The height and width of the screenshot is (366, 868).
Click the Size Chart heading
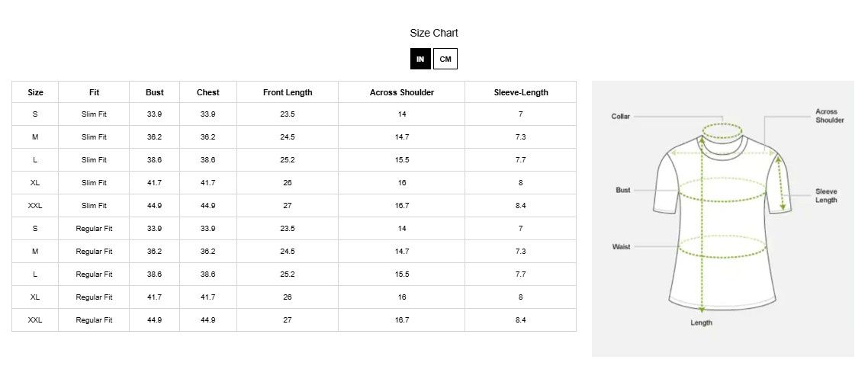(x=434, y=34)
